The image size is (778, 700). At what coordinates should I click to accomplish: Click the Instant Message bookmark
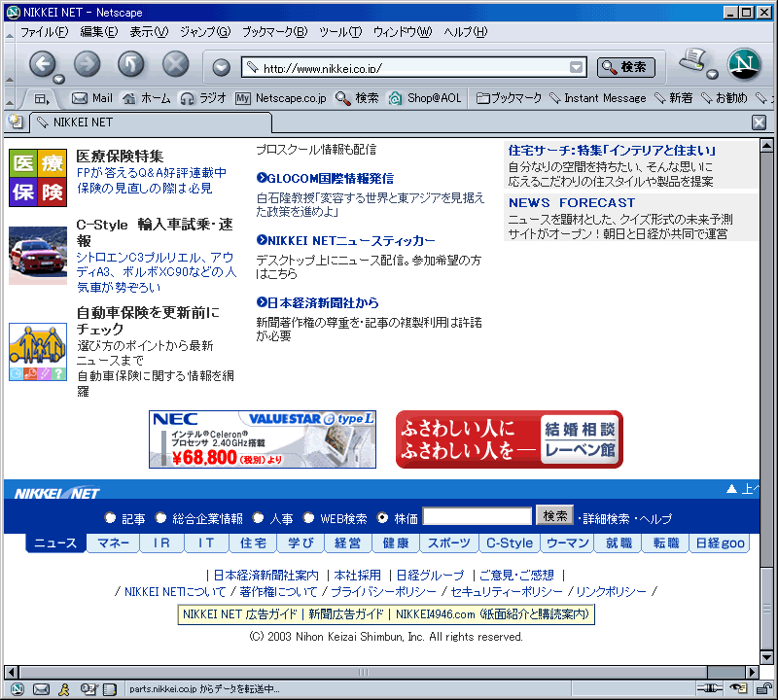(x=598, y=98)
